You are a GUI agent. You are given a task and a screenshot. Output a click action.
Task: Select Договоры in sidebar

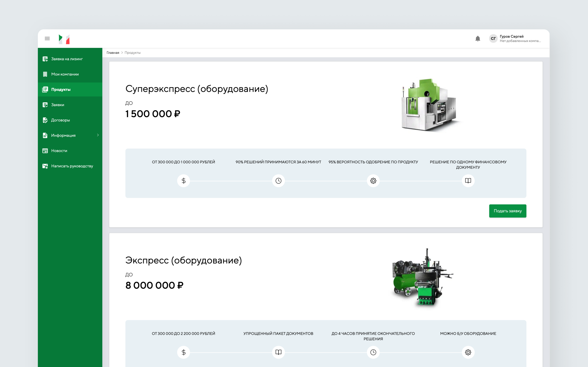coord(60,120)
